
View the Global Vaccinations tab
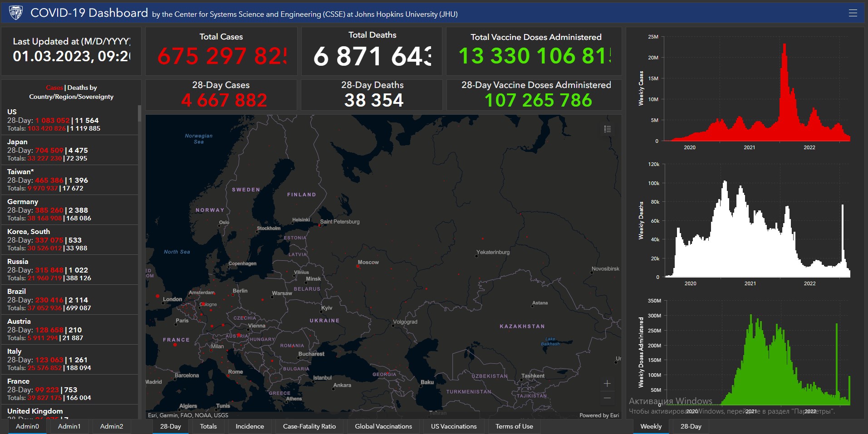pyautogui.click(x=383, y=426)
